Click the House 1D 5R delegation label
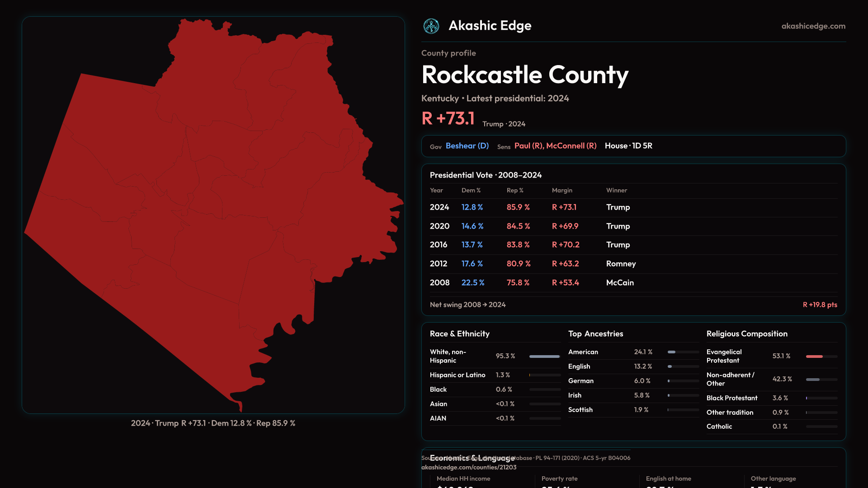 (628, 146)
